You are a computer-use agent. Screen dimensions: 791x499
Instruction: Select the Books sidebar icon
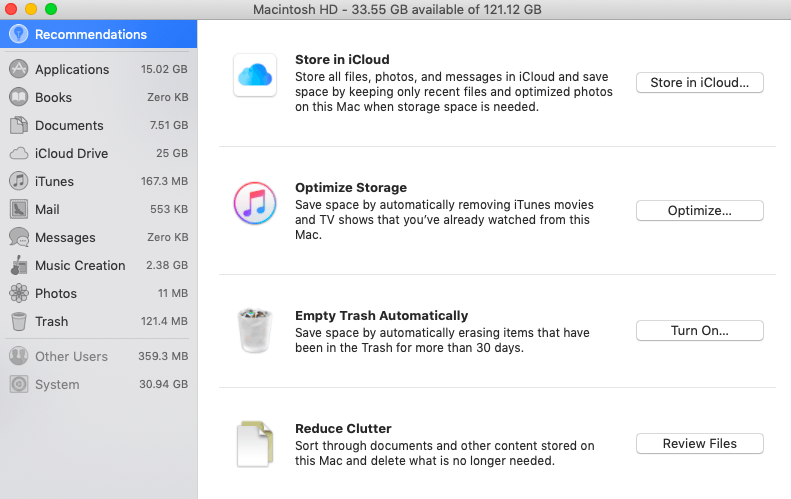19,97
